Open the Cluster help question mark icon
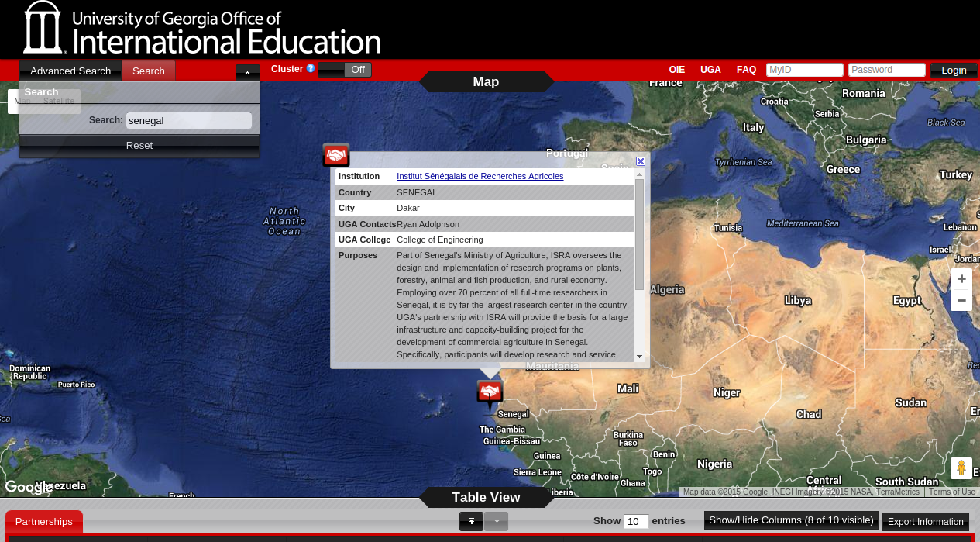Image resolution: width=980 pixels, height=542 pixels. (311, 68)
